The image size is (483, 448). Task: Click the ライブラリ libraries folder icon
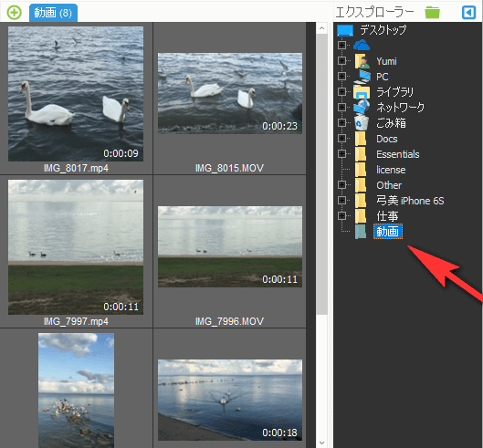coord(362,92)
